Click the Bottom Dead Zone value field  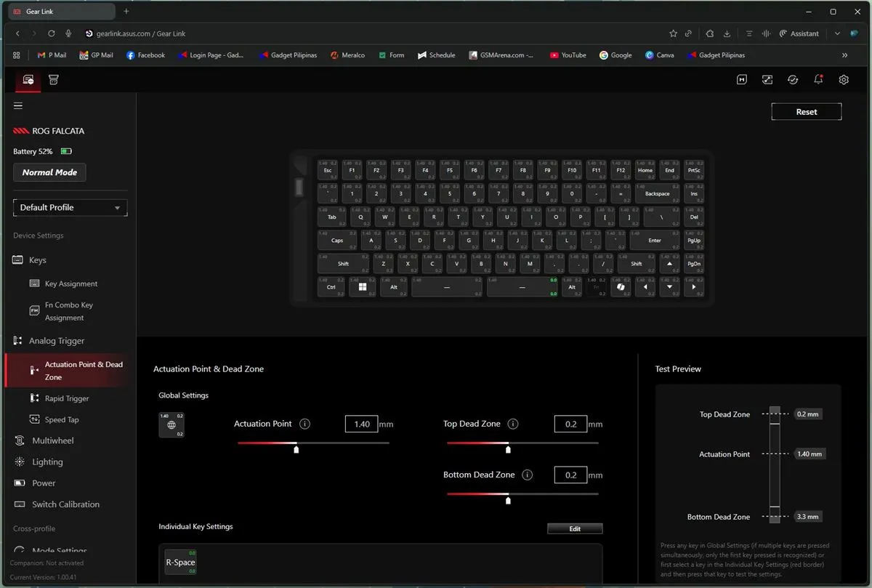point(570,475)
